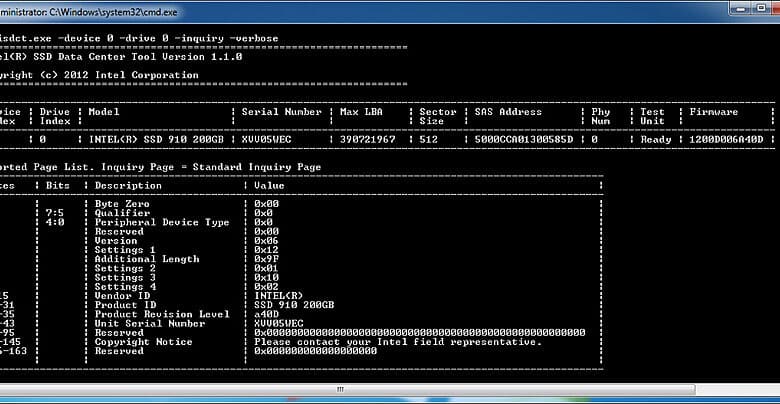Screen dimensions: 780x404
Task: Click the Additional Length description
Action: 147,259
